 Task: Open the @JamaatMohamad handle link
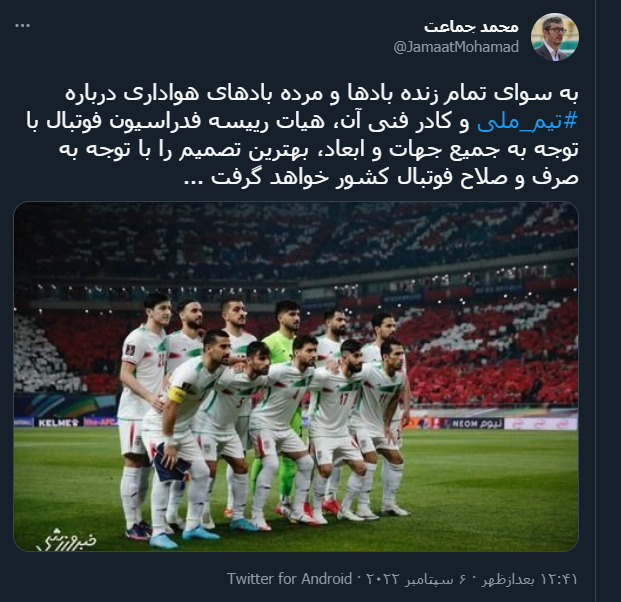[x=456, y=47]
